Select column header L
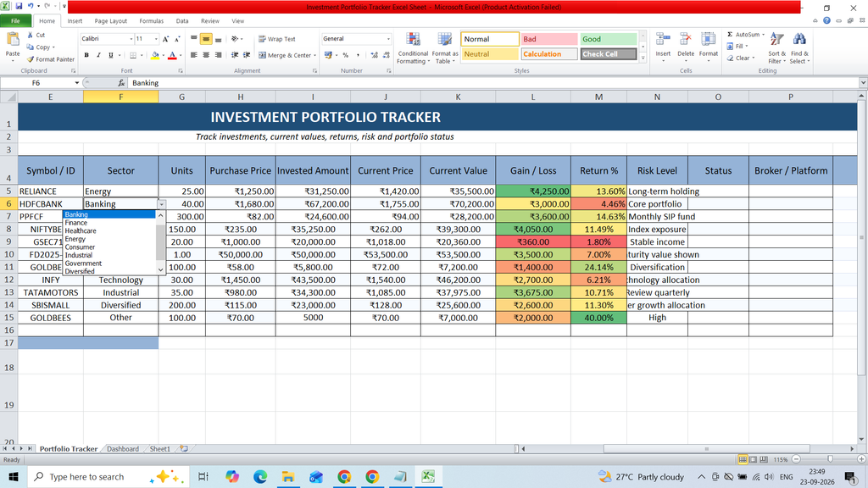This screenshot has height=488, width=868. (533, 97)
